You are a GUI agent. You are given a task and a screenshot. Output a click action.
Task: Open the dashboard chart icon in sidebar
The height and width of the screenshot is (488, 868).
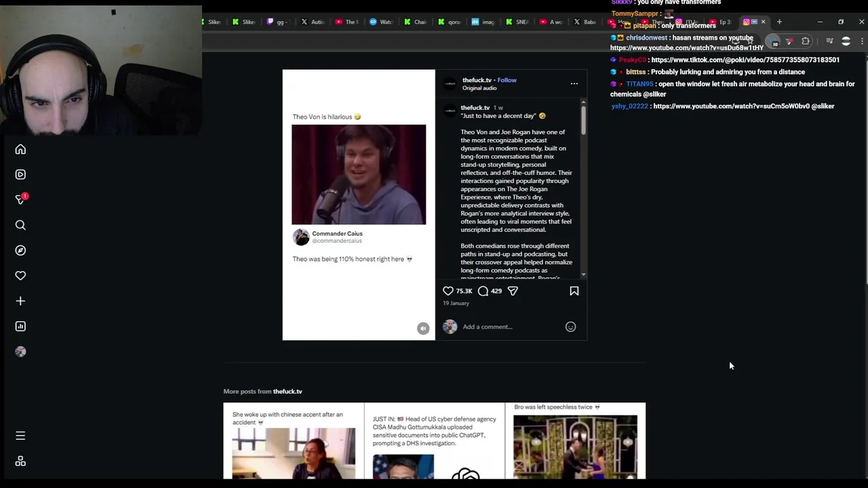point(20,326)
